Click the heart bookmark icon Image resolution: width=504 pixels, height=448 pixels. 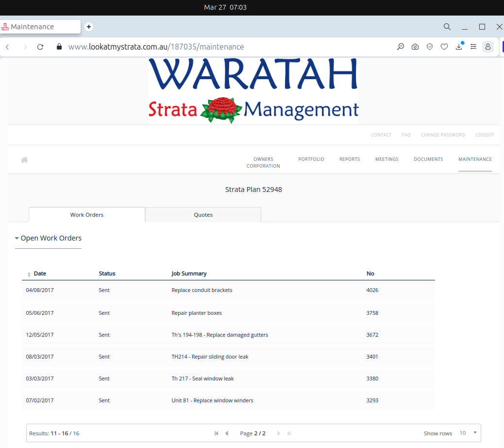(444, 47)
